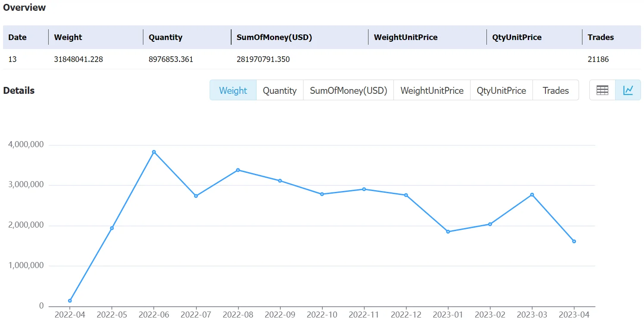Screen dimensions: 644x327
Task: Click the 4,000,000 y-axis label
Action: (26, 145)
